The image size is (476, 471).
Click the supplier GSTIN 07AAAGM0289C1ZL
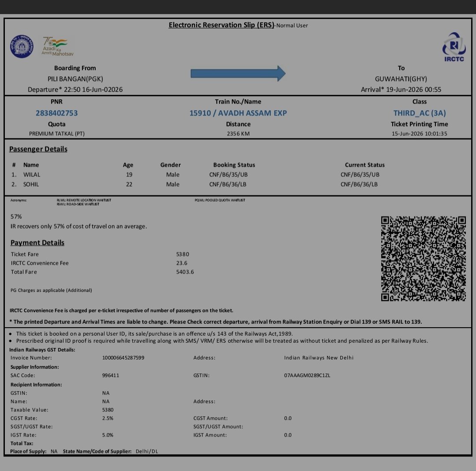(x=307, y=375)
